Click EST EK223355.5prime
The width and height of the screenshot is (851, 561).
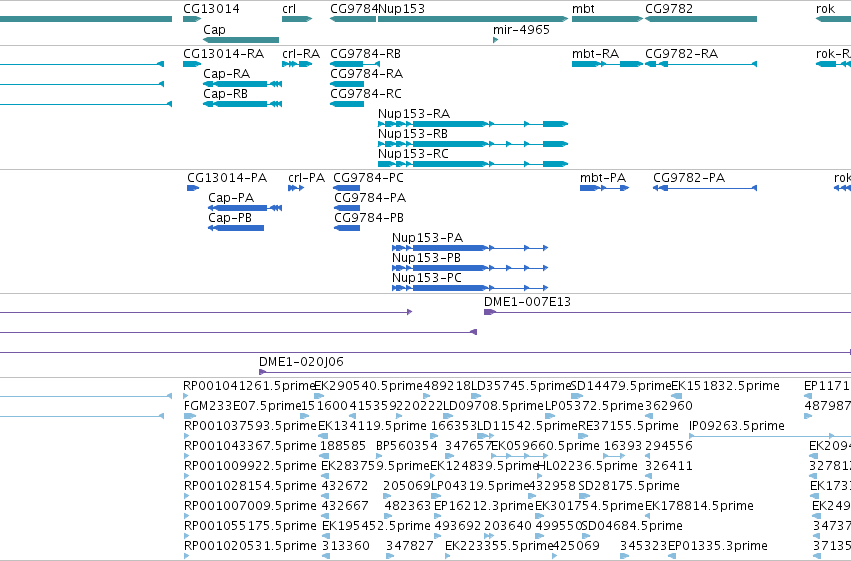click(499, 547)
